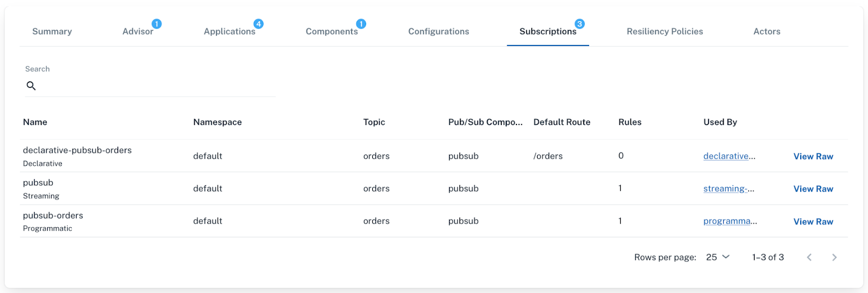Select the Resiliency Policies tab

[x=665, y=31]
